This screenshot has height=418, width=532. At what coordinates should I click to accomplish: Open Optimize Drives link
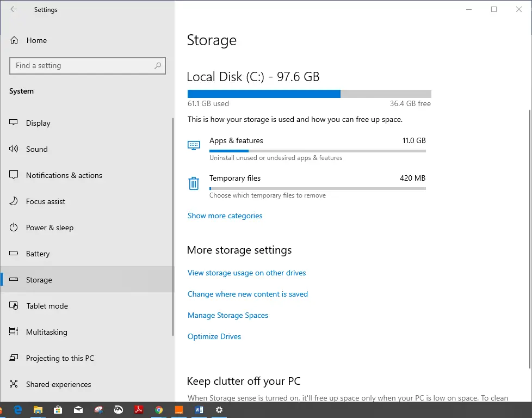coord(214,336)
